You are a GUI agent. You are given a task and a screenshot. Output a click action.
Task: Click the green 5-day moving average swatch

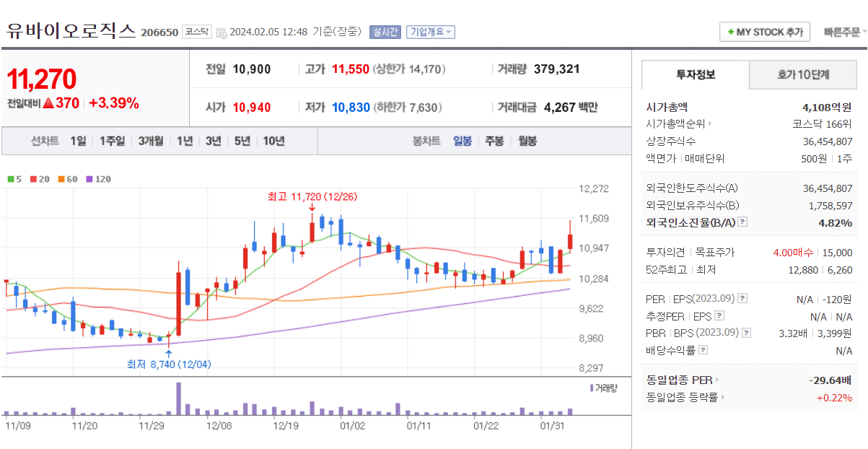[11, 179]
